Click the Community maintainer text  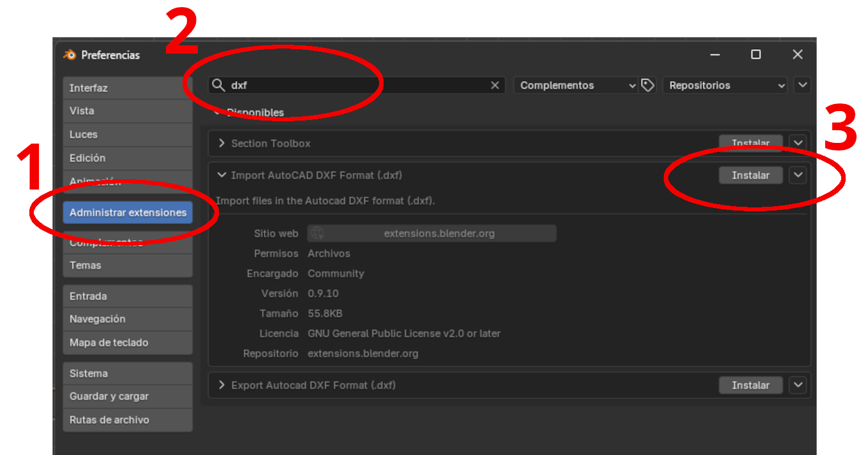(336, 273)
